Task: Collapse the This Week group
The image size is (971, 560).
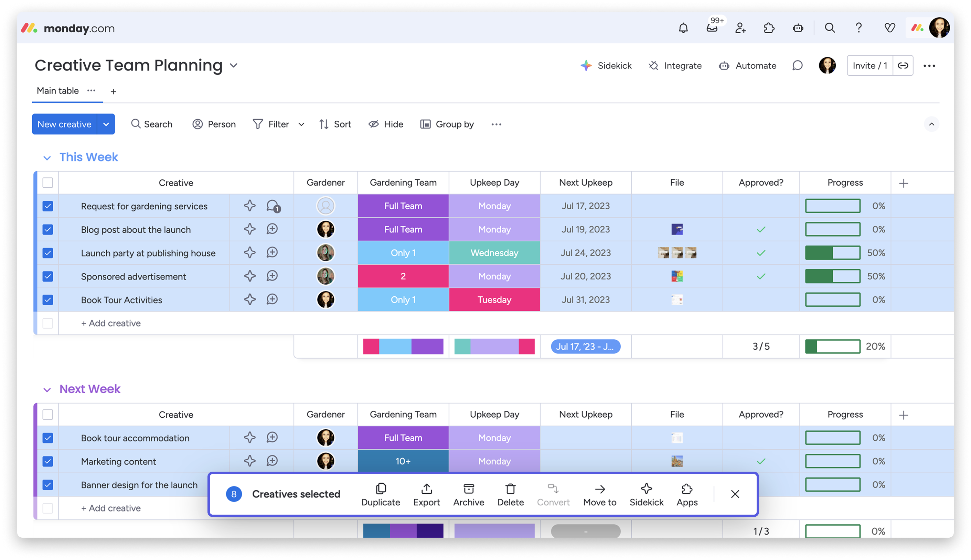Action: pyautogui.click(x=47, y=158)
